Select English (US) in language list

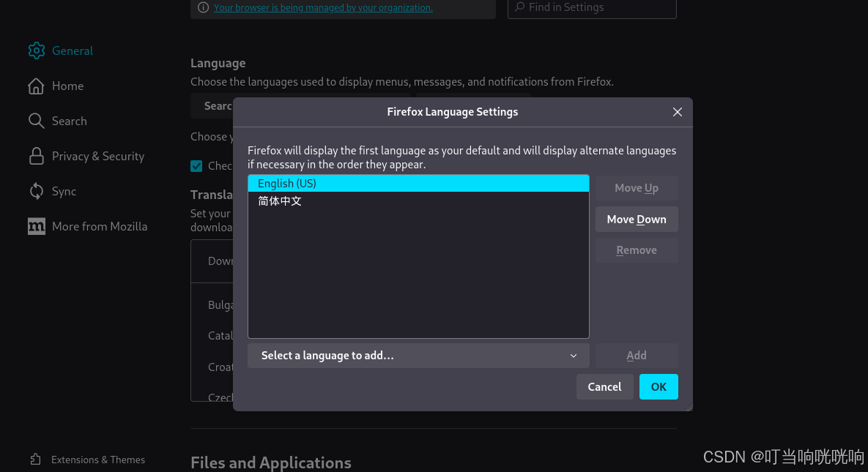click(418, 183)
